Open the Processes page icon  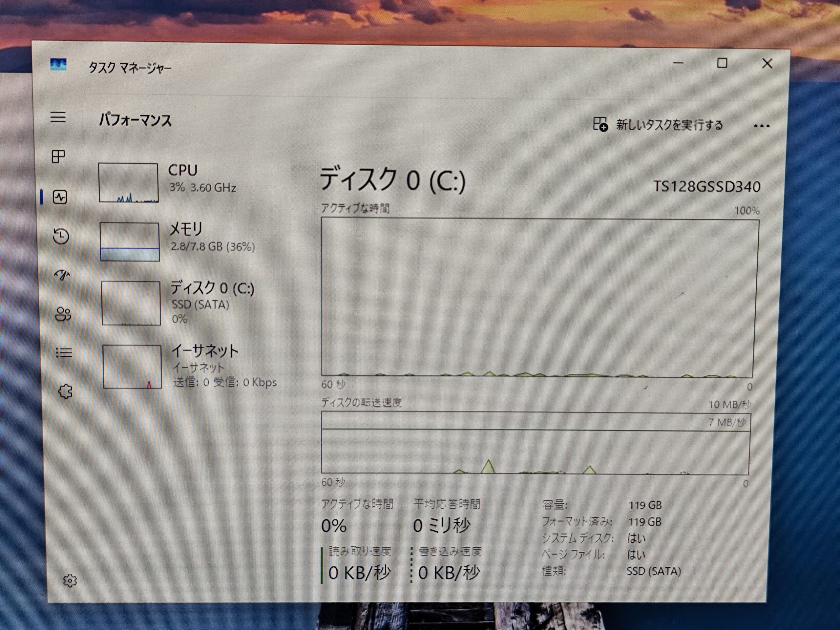coord(58,156)
